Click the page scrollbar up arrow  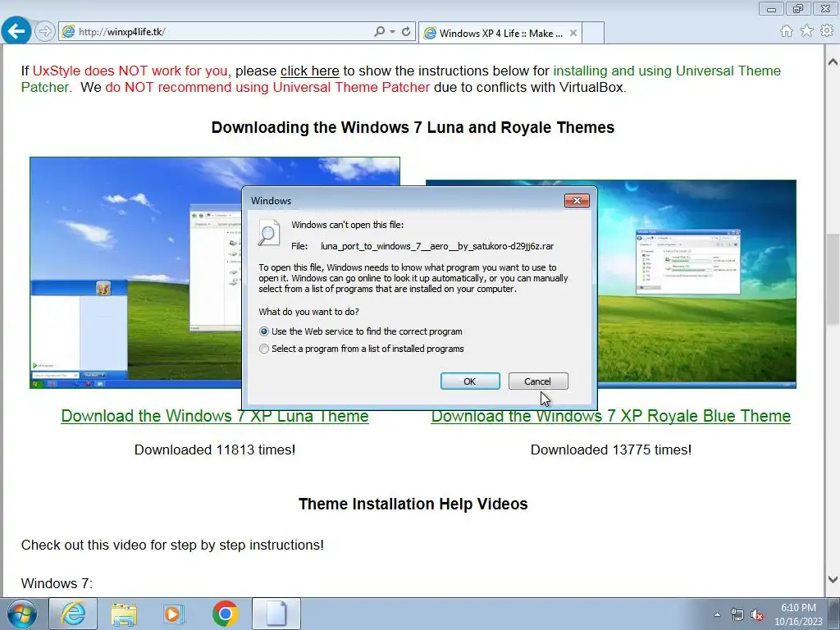(x=833, y=62)
